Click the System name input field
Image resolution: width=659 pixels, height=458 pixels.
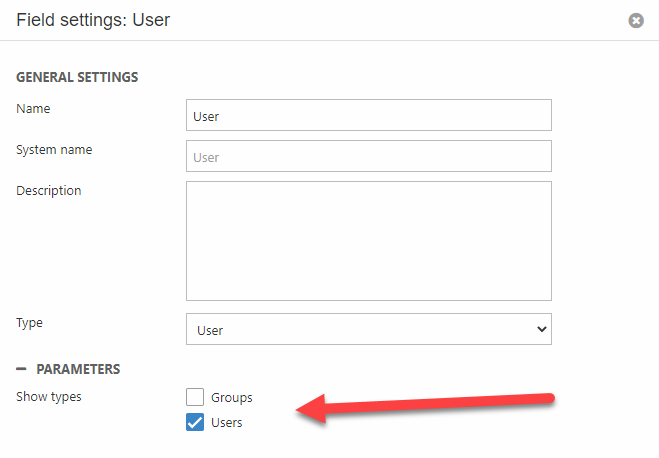tap(368, 156)
